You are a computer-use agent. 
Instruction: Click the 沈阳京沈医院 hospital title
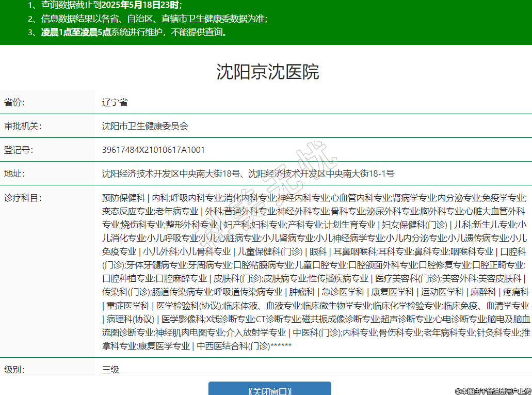267,72
